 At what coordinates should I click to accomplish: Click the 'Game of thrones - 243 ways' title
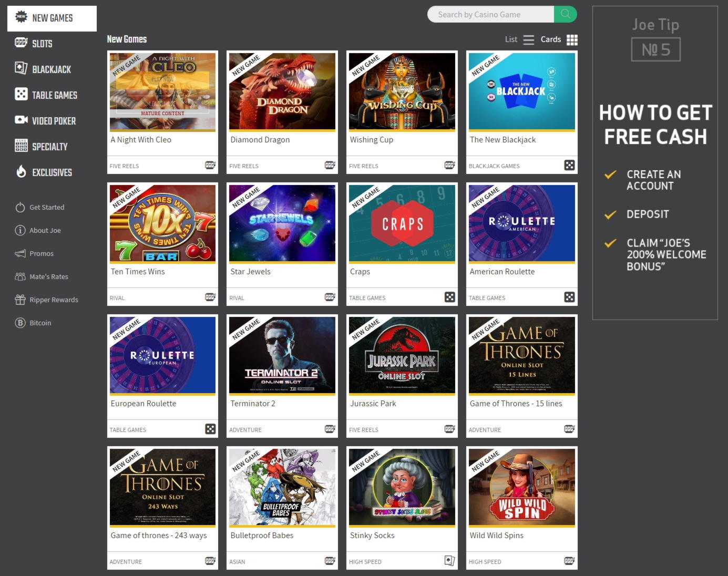pyautogui.click(x=159, y=535)
